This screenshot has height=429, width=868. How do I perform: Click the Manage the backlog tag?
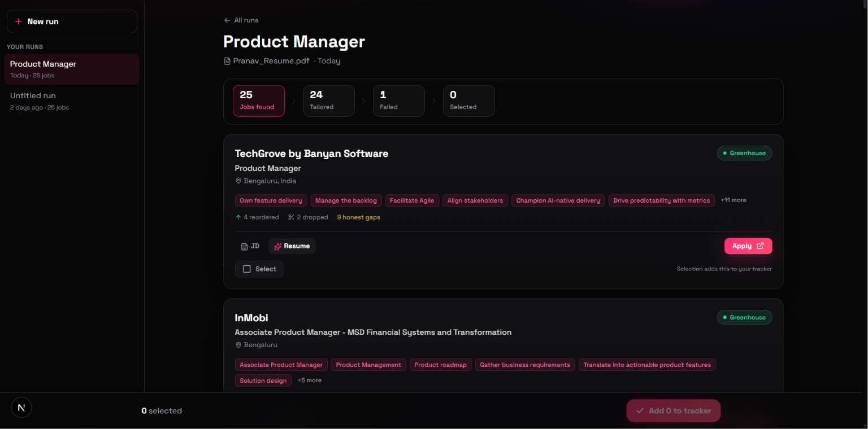[346, 200]
